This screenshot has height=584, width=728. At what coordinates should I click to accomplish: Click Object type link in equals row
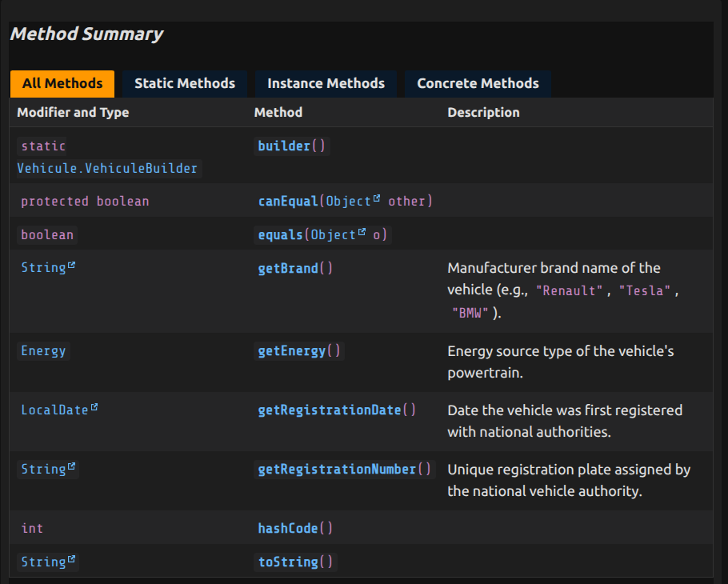(333, 235)
